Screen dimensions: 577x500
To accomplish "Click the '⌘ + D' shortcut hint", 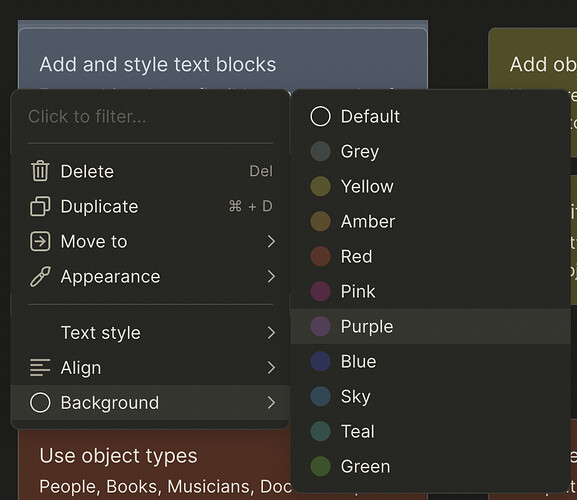I will tap(251, 206).
